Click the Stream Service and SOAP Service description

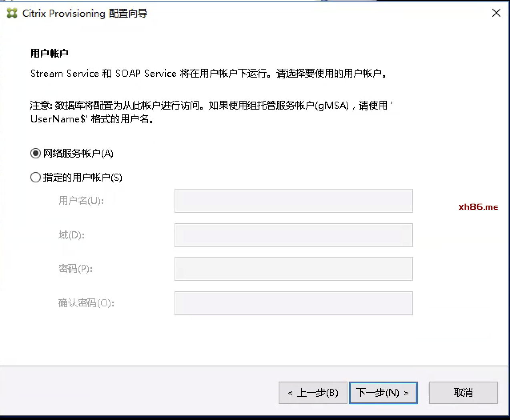[x=208, y=74]
